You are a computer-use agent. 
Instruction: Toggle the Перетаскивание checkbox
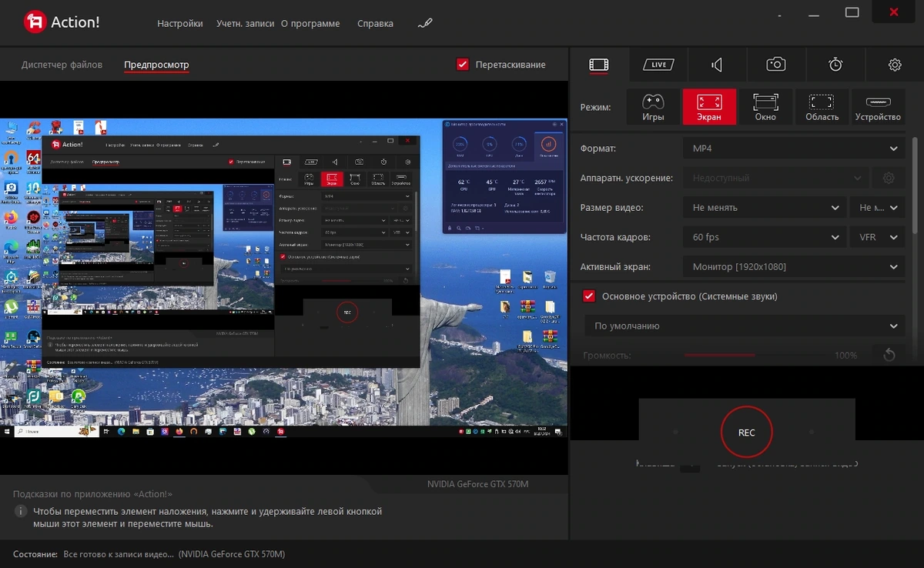(x=463, y=65)
